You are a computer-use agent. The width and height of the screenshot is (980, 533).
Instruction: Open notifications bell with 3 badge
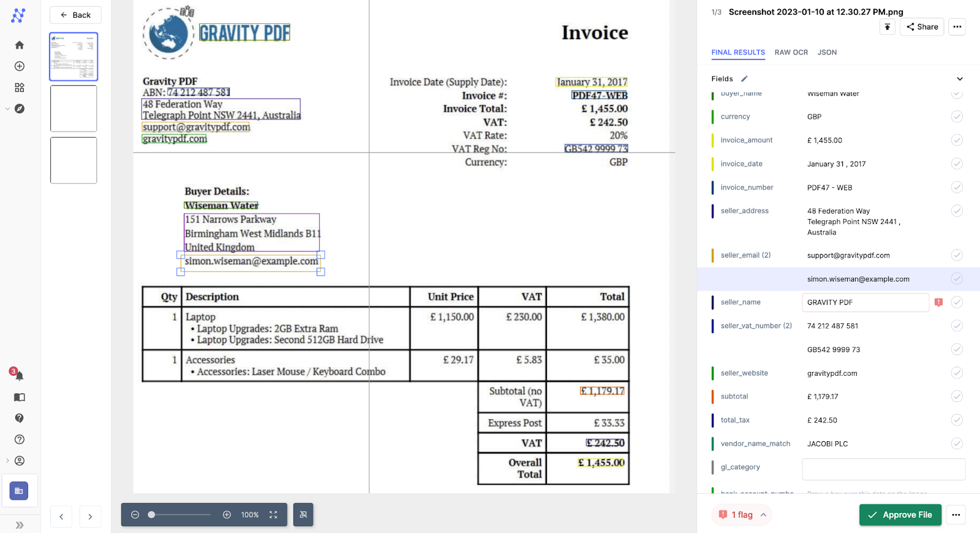(x=18, y=375)
